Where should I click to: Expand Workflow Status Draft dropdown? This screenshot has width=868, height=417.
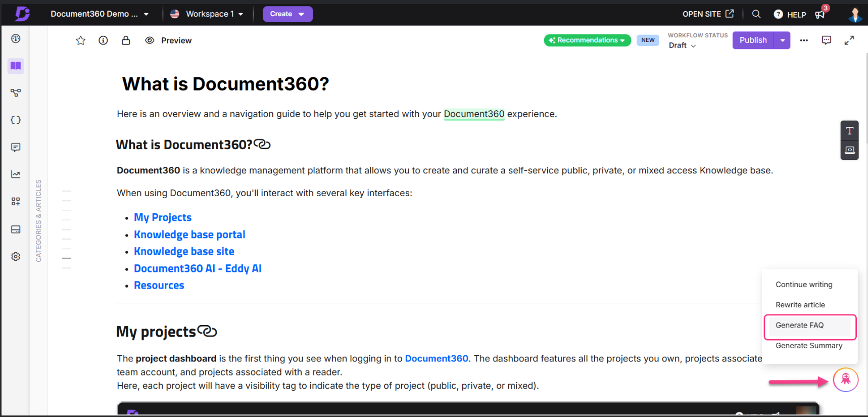[x=682, y=45]
